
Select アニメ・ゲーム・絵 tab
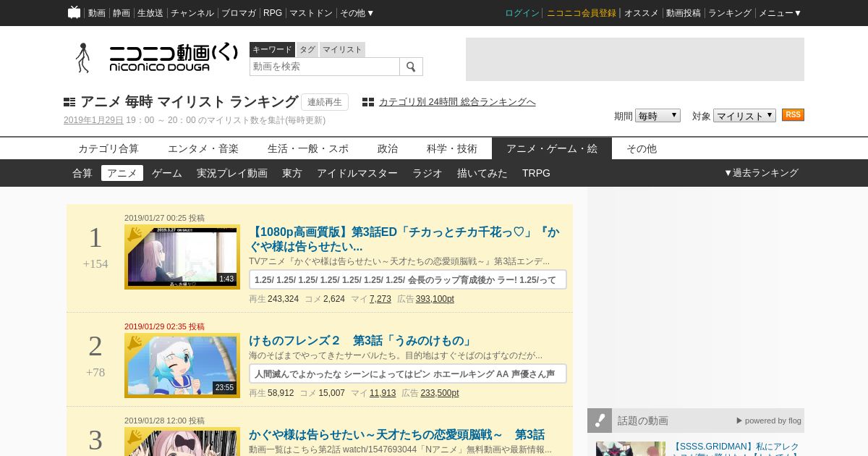552,148
